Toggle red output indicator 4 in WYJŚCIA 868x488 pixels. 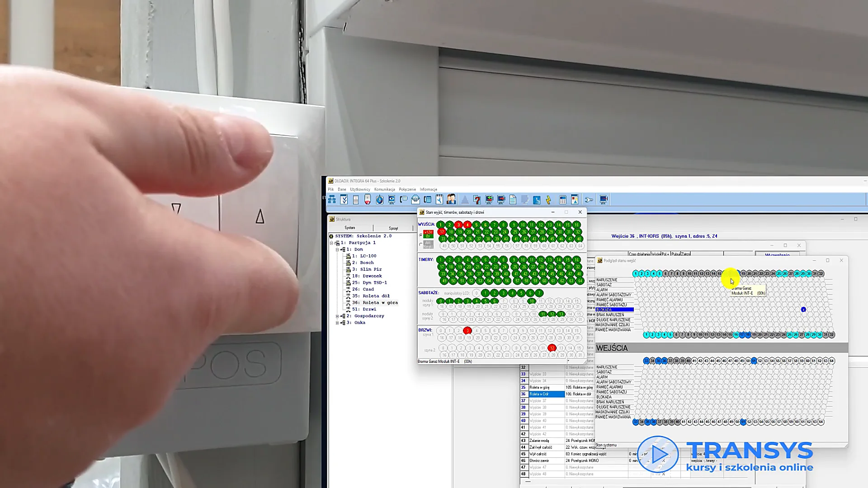coord(467,225)
